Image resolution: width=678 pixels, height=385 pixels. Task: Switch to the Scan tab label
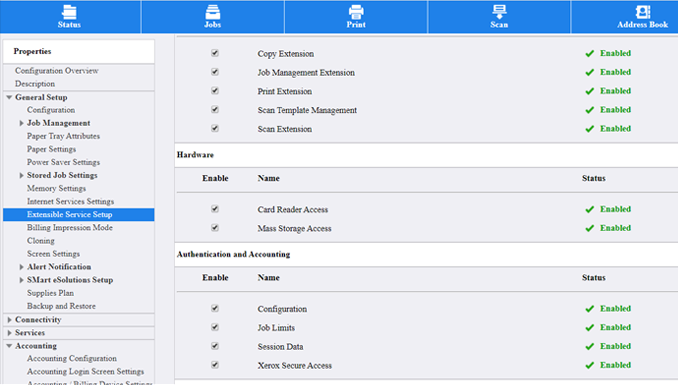tap(499, 25)
